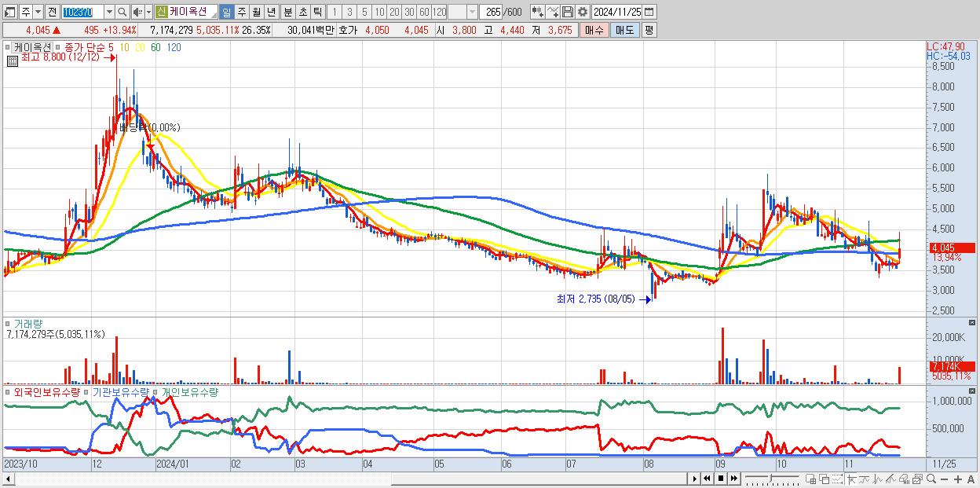Image resolution: width=980 pixels, height=488 pixels.
Task: Expand the interval dropdown right of the 120 button
Action: click(x=472, y=12)
